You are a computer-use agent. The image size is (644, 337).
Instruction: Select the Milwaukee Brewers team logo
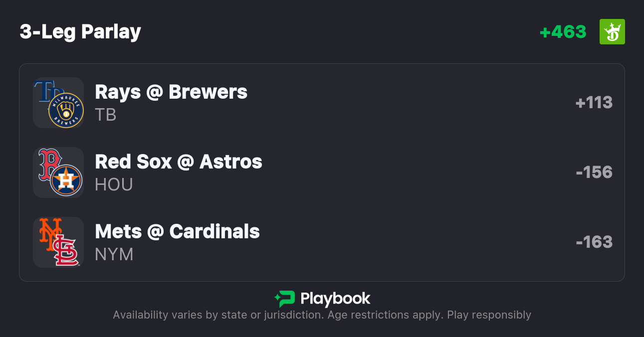tap(66, 110)
